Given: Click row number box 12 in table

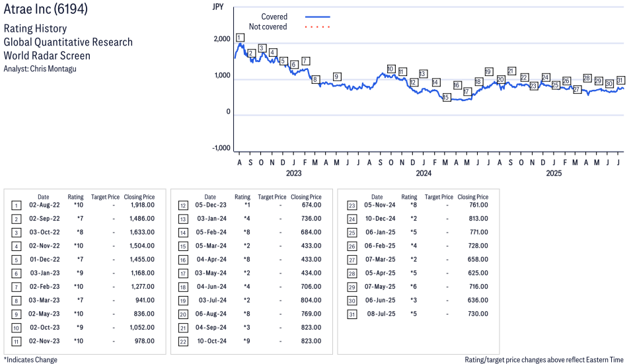Looking at the screenshot, I should coord(183,206).
